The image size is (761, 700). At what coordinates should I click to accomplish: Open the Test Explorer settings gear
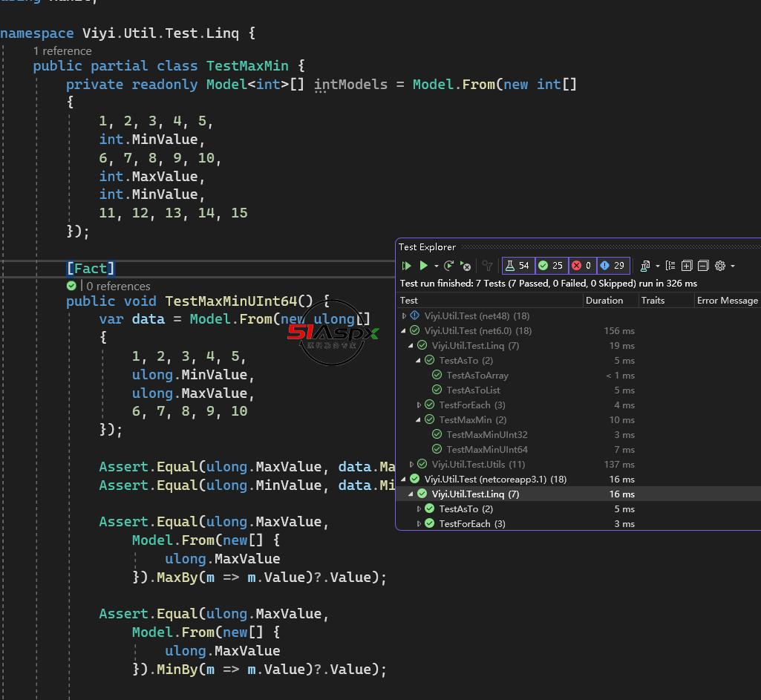[719, 266]
